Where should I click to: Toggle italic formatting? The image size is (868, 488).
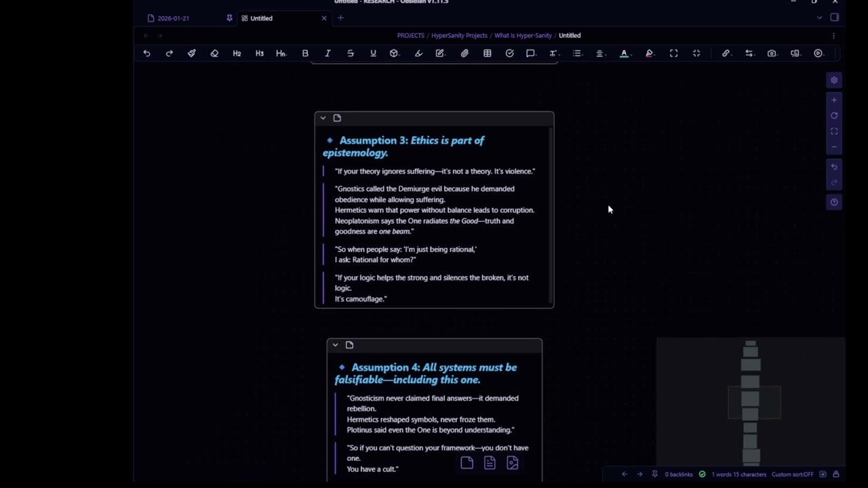pyautogui.click(x=328, y=54)
